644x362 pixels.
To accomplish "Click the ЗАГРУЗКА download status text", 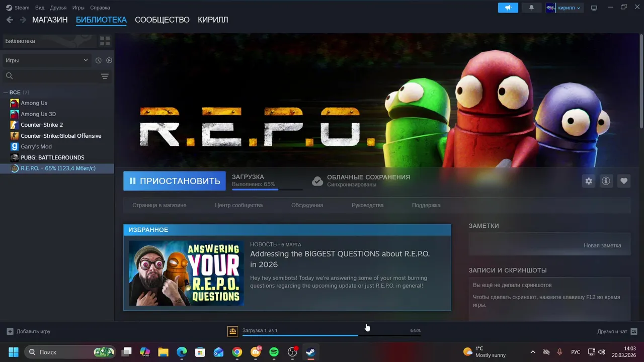I will [248, 177].
